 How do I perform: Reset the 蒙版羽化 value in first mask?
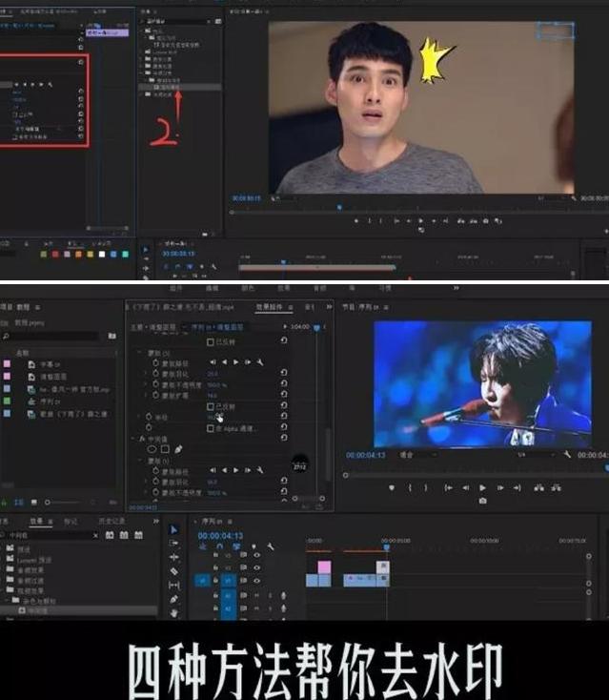(284, 372)
